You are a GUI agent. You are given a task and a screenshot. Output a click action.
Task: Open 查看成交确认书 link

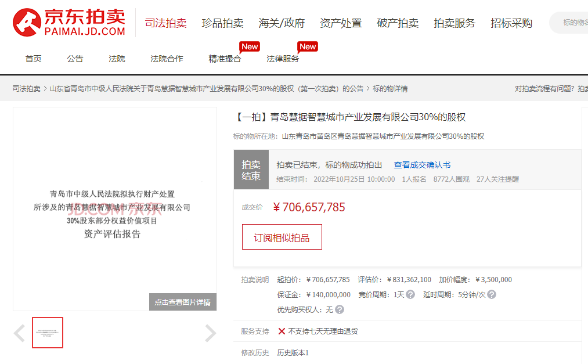(422, 165)
